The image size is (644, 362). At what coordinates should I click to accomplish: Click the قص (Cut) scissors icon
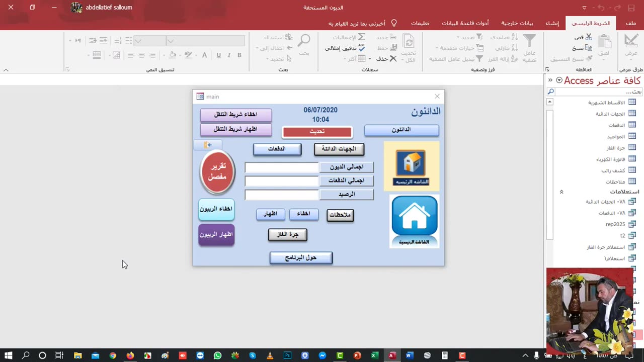[x=589, y=37]
